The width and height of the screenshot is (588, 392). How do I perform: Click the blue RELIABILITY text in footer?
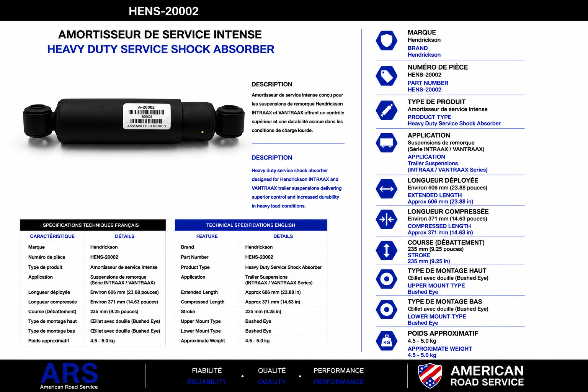(207, 382)
